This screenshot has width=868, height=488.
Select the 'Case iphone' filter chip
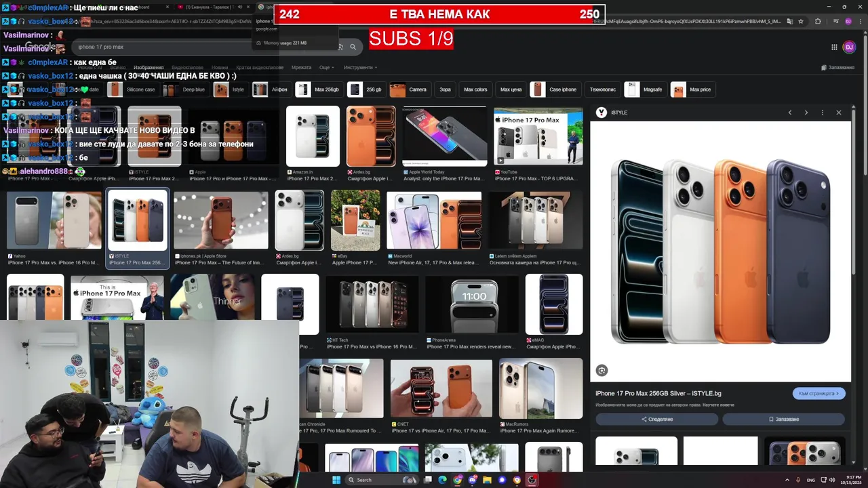pyautogui.click(x=555, y=89)
